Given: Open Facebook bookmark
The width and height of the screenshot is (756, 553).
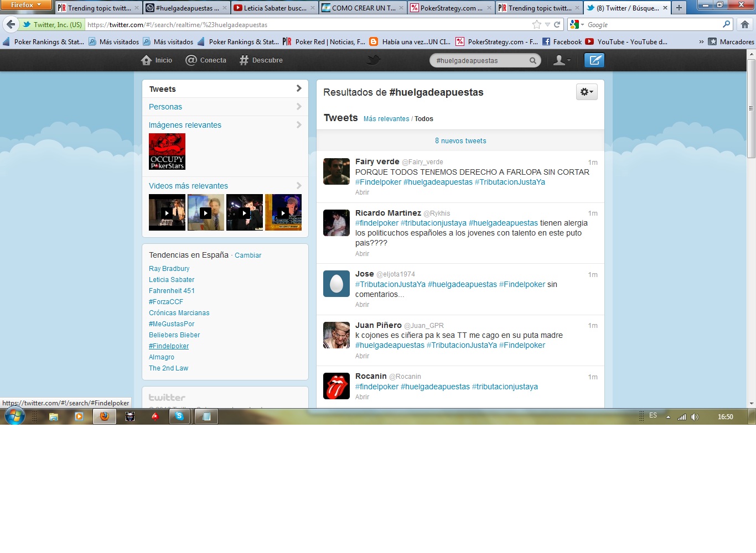Looking at the screenshot, I should tap(562, 41).
